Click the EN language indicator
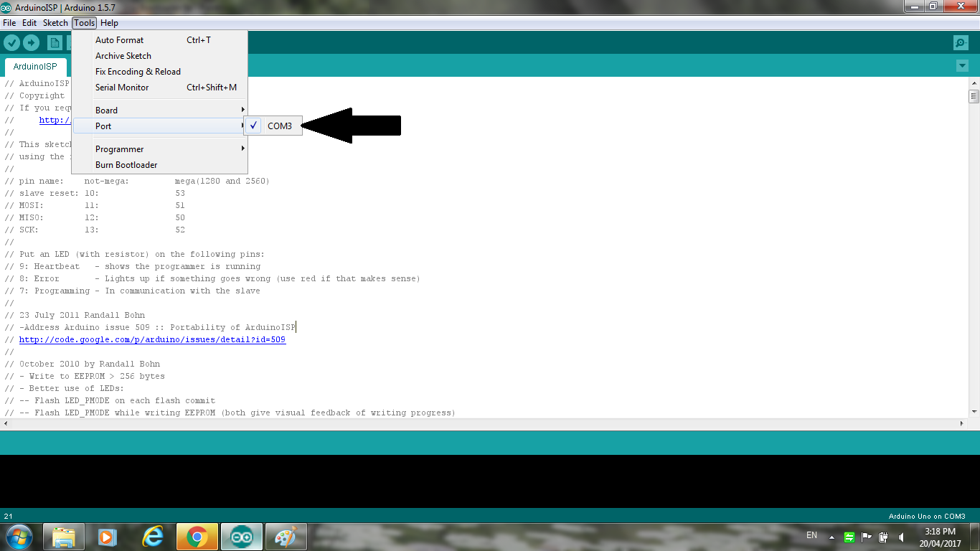 tap(811, 535)
